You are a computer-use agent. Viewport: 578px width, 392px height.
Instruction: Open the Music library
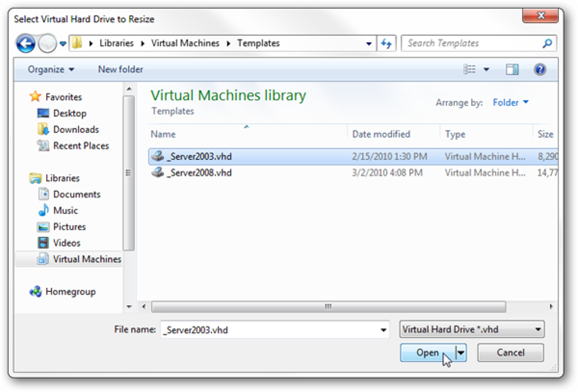coord(66,210)
